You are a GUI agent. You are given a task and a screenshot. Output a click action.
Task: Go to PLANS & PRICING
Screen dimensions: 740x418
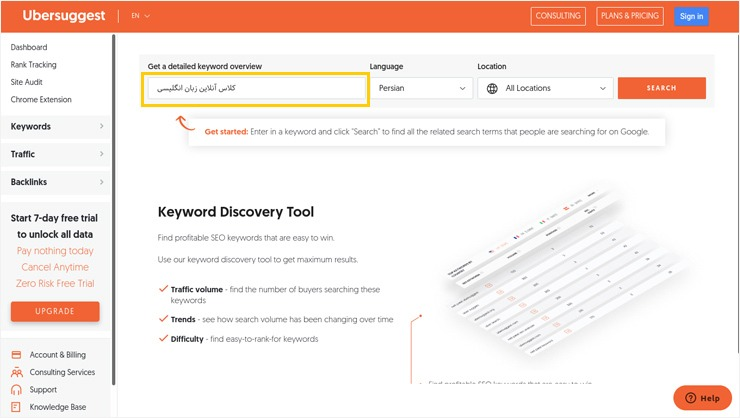pos(630,16)
